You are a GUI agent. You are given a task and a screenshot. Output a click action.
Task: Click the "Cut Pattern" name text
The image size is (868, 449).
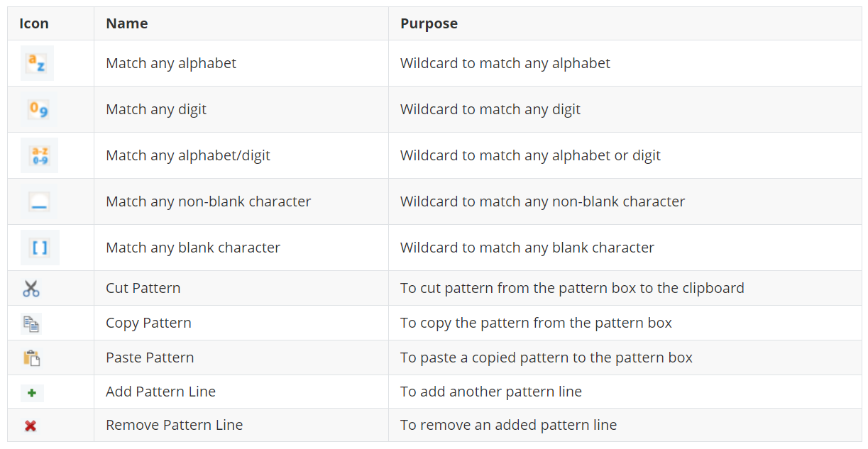pos(143,288)
